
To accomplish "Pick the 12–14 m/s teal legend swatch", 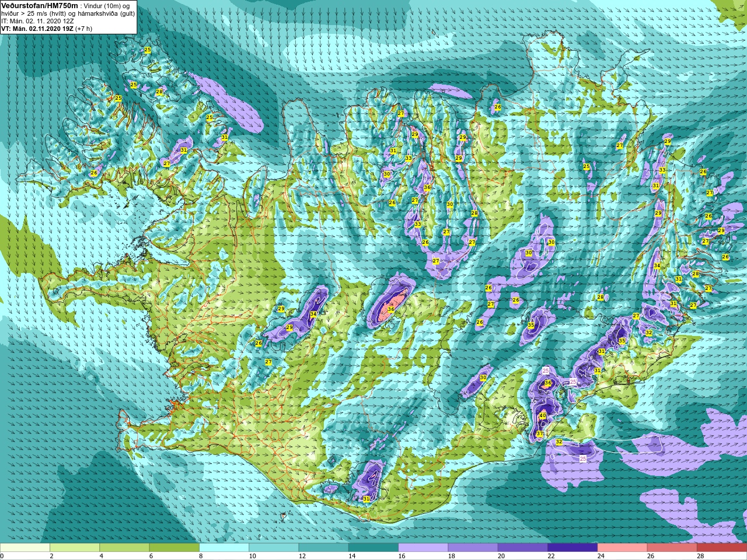I will click(x=324, y=547).
